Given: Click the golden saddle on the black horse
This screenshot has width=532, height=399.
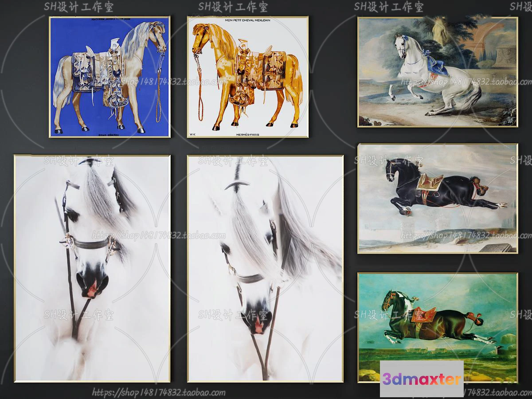Looking at the screenshot, I should click(x=430, y=182).
